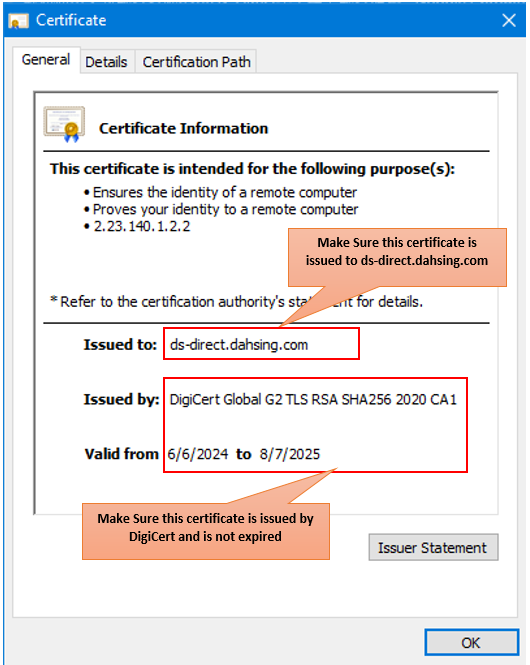Viewport: 530px width, 665px height.
Task: Close the Certificate dialog window
Action: (x=508, y=20)
